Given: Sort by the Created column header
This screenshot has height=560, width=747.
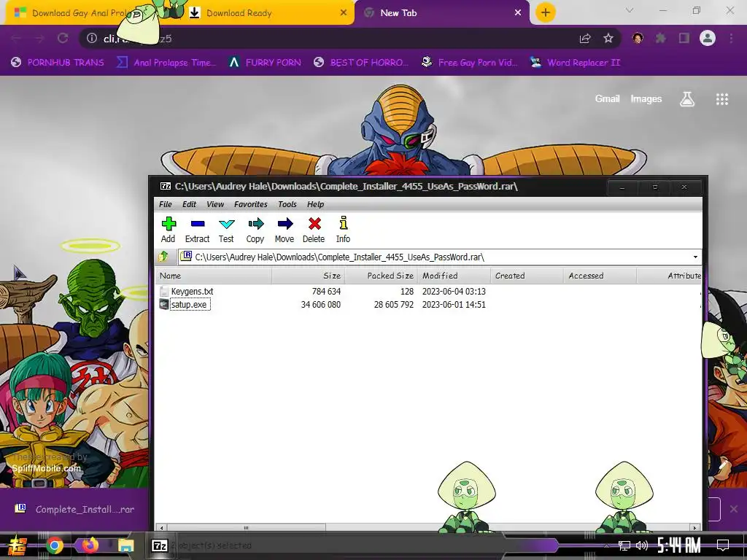Looking at the screenshot, I should (x=527, y=276).
